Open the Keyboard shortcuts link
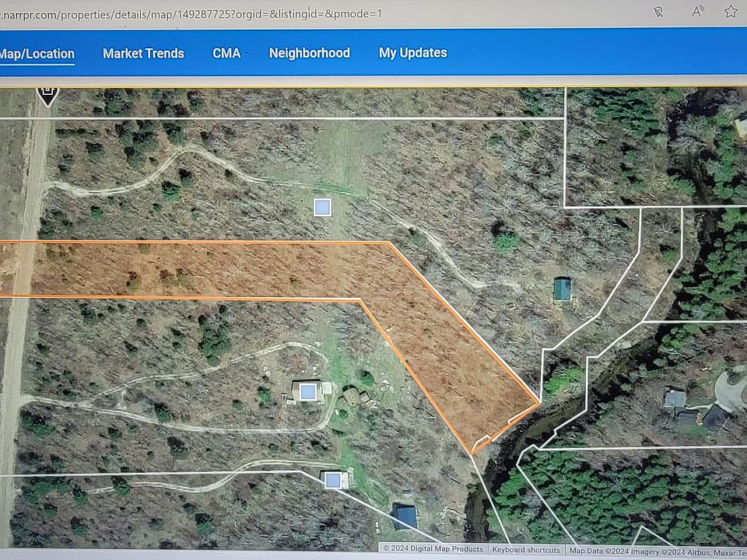Screen dimensions: 747x560 coord(526,550)
